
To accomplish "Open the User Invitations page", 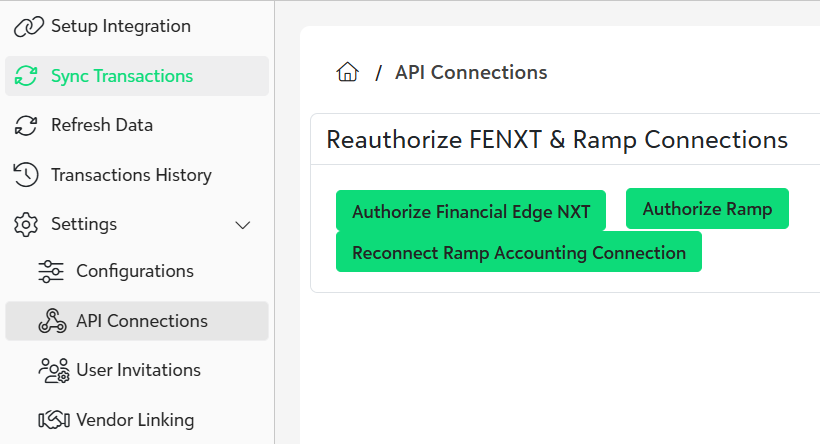I will 137,370.
